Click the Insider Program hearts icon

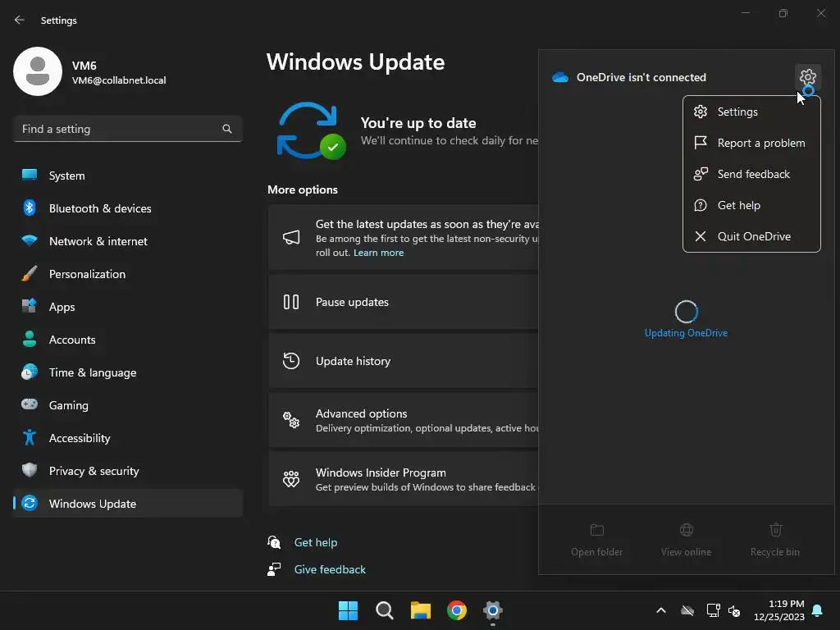291,479
